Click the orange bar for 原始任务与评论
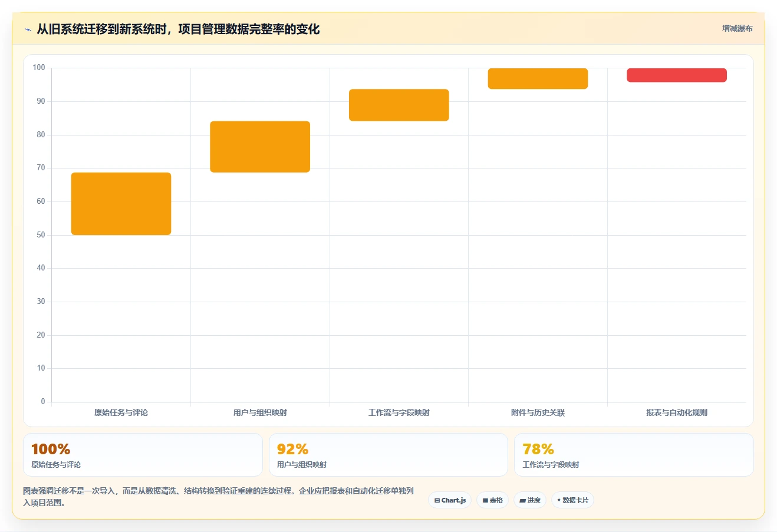The image size is (777, 532). (x=121, y=204)
